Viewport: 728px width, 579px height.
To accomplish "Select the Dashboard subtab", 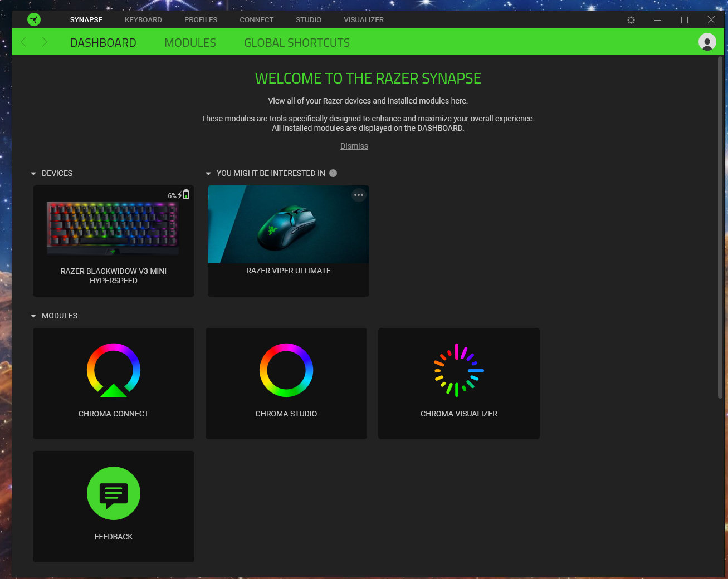I will coord(103,43).
